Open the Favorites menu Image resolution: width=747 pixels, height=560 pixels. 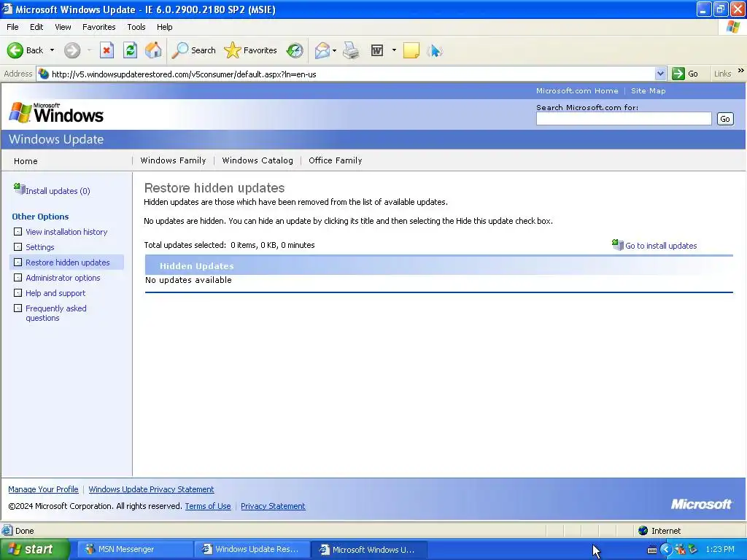pyautogui.click(x=98, y=27)
